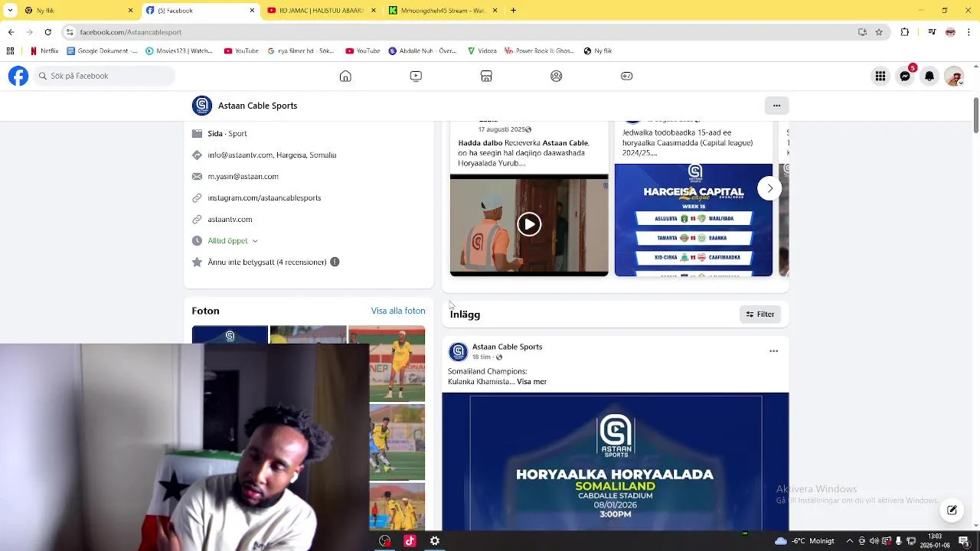Open Windows notification center icon

point(963,541)
